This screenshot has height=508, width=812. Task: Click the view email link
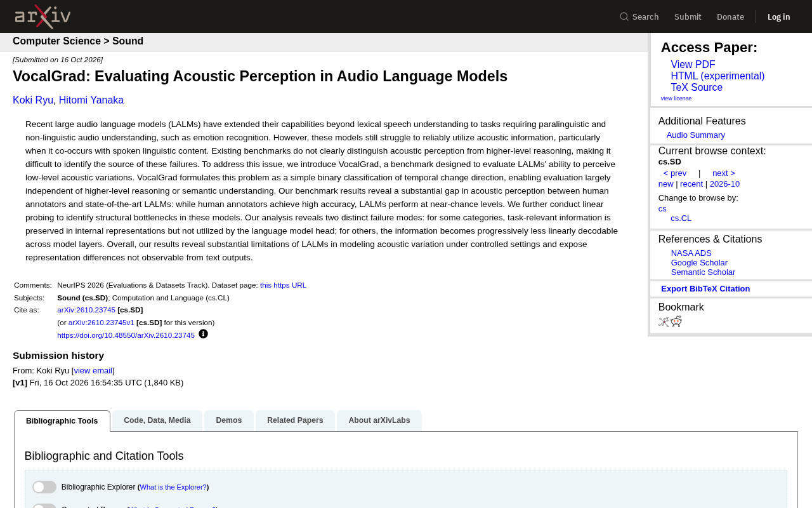[x=93, y=371]
